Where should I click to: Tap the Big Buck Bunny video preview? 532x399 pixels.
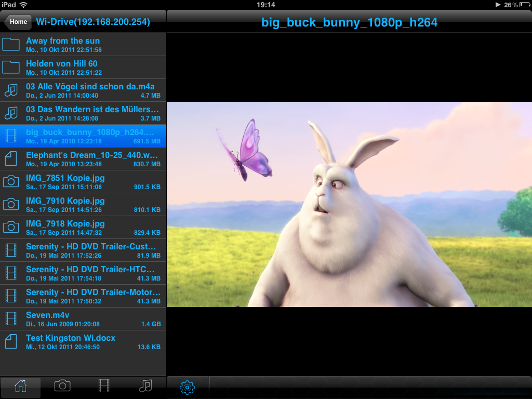pos(350,205)
